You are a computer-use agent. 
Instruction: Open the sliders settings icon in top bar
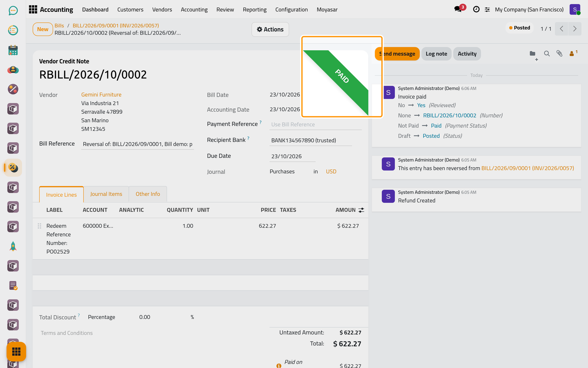click(487, 10)
